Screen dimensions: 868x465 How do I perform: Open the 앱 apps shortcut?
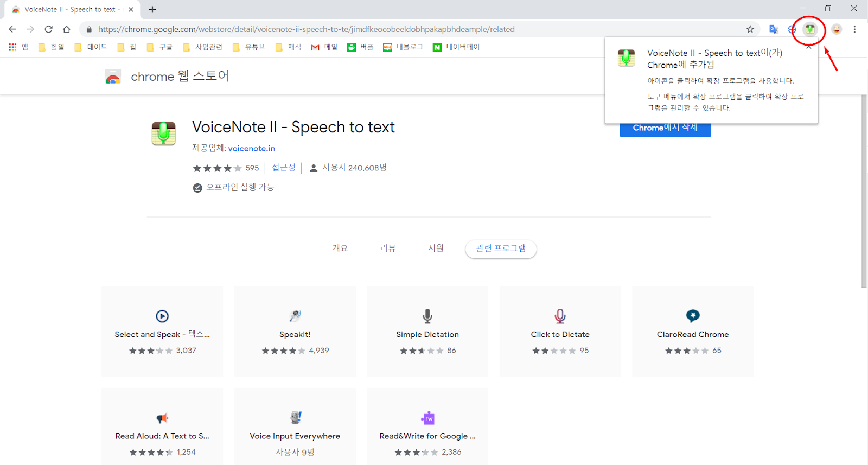click(x=18, y=47)
